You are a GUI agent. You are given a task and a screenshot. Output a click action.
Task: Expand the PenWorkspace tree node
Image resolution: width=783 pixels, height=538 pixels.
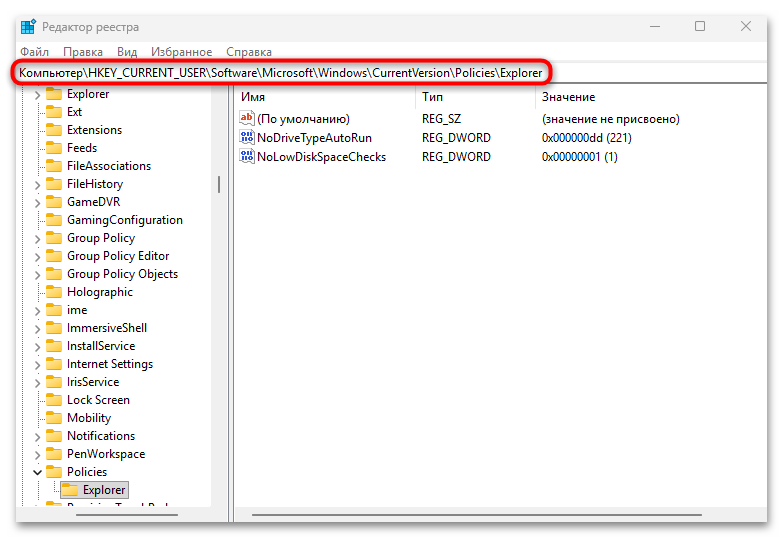click(37, 455)
